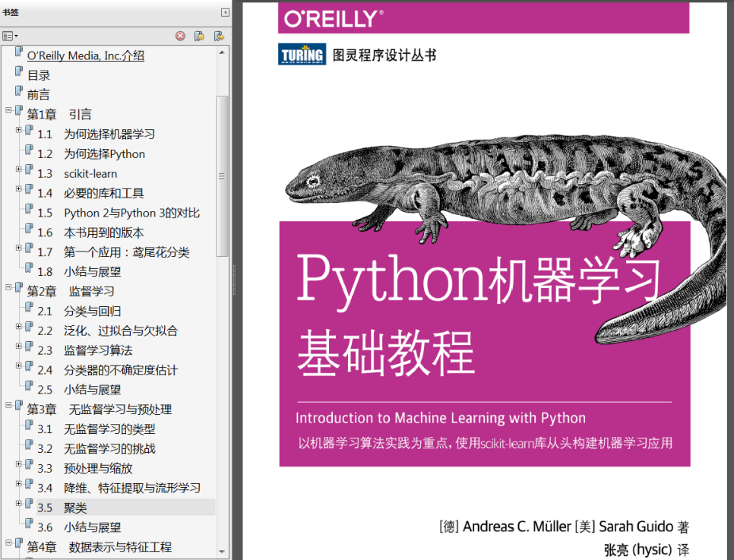Image resolution: width=734 pixels, height=560 pixels.
Task: Click bookmark icon beside 1.5 Python 2与Python 3的对比
Action: 29,208
